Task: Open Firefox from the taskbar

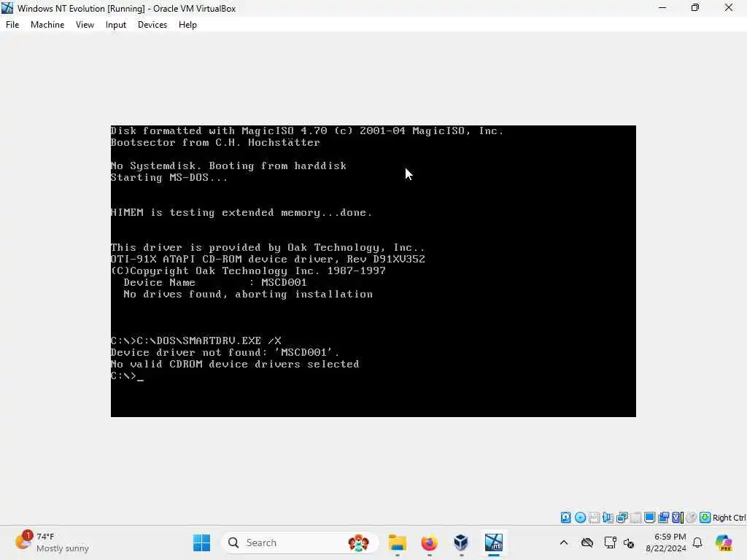Action: 429,542
